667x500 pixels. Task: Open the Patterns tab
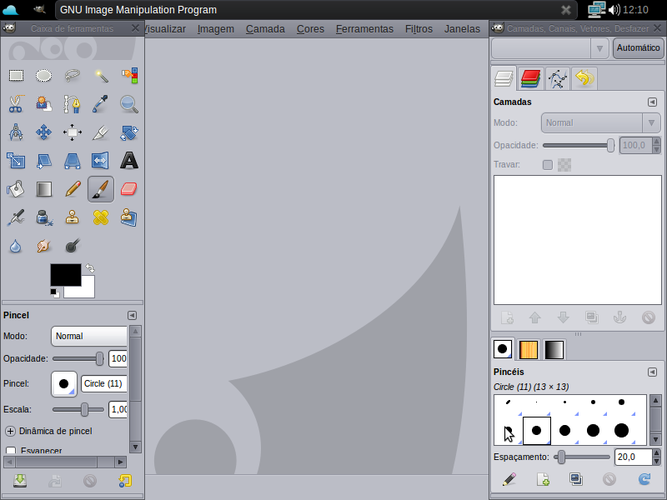(x=529, y=349)
